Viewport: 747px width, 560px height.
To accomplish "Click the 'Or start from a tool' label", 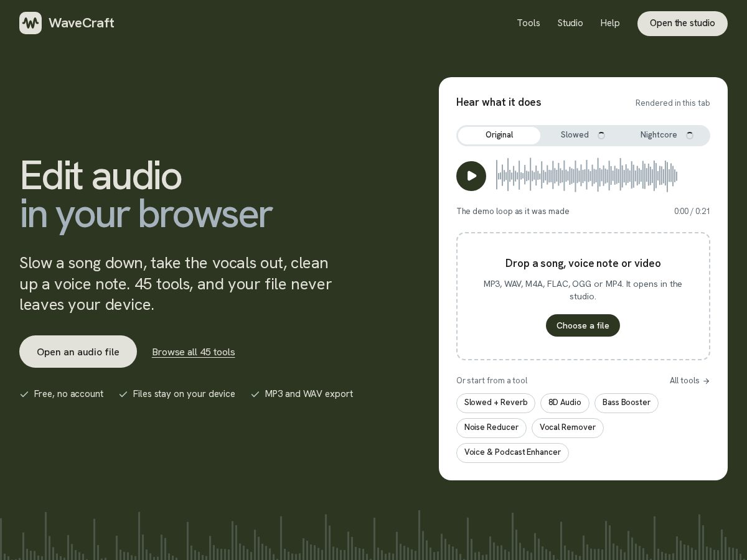I will [492, 381].
